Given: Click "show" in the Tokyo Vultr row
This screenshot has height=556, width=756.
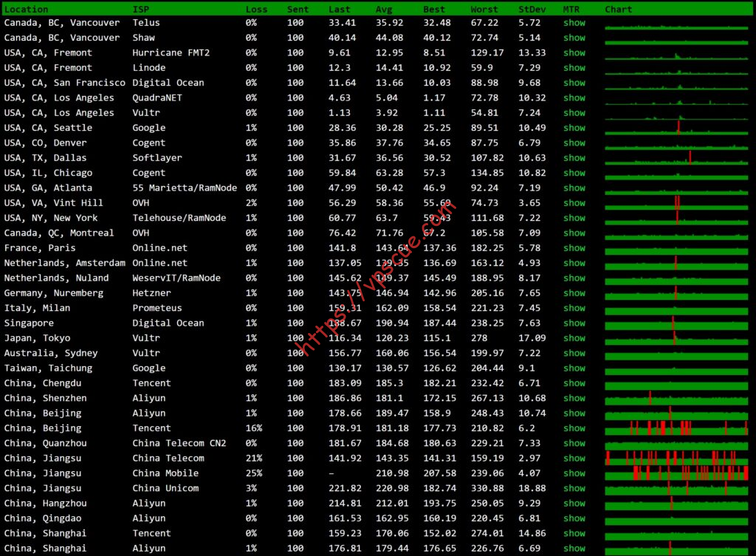Looking at the screenshot, I should (574, 337).
